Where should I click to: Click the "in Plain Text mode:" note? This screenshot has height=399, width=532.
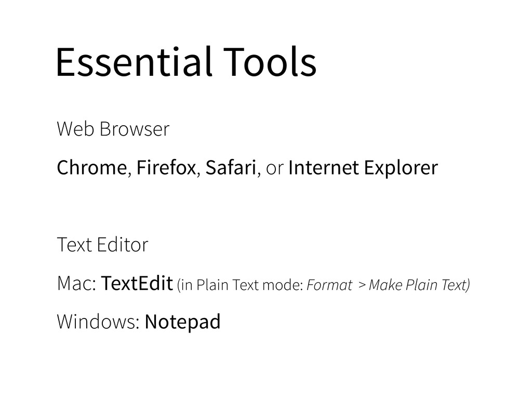241,285
